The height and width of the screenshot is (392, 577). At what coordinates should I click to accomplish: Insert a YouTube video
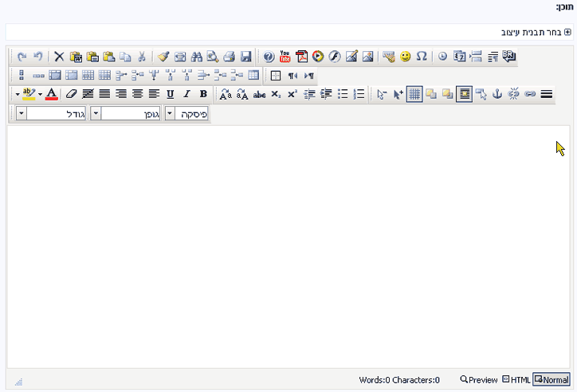pos(285,57)
